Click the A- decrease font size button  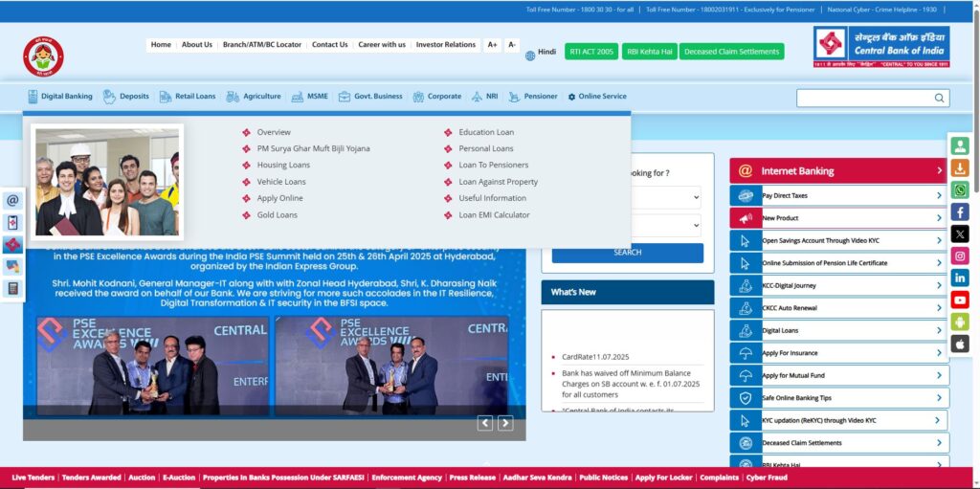pos(512,45)
